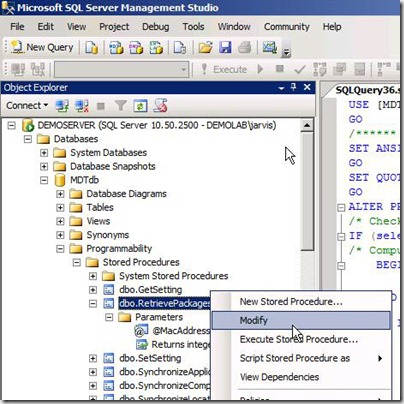
Task: Expand the Tables folder
Action: click(x=60, y=208)
